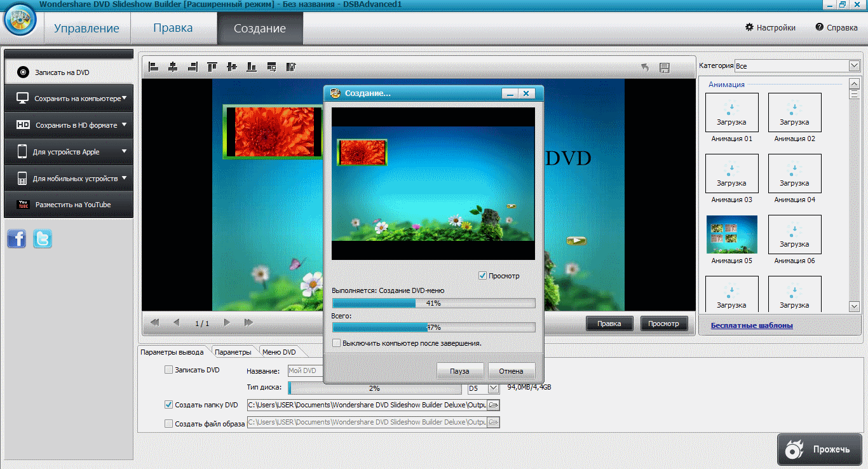The image size is (868, 469).
Task: Click the Пауза button
Action: click(460, 371)
